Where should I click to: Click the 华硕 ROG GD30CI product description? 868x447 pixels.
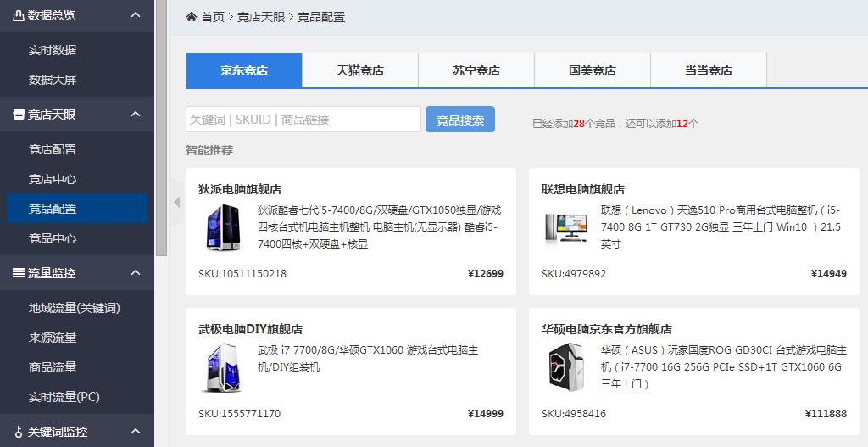click(x=724, y=366)
